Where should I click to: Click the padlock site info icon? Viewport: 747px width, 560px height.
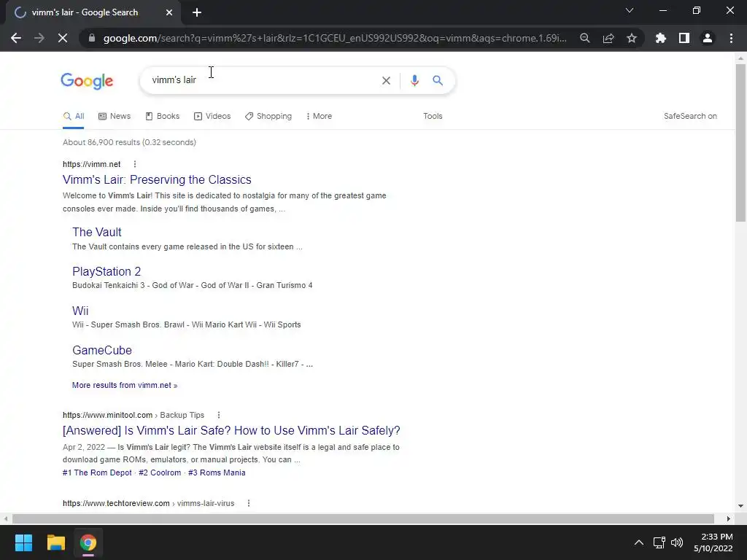tap(92, 38)
